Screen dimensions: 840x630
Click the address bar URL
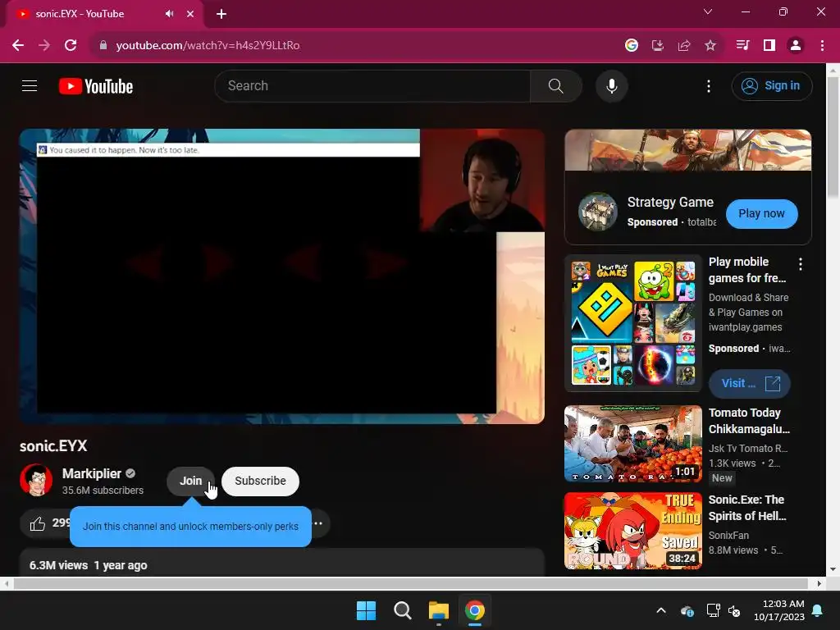pyautogui.click(x=208, y=46)
